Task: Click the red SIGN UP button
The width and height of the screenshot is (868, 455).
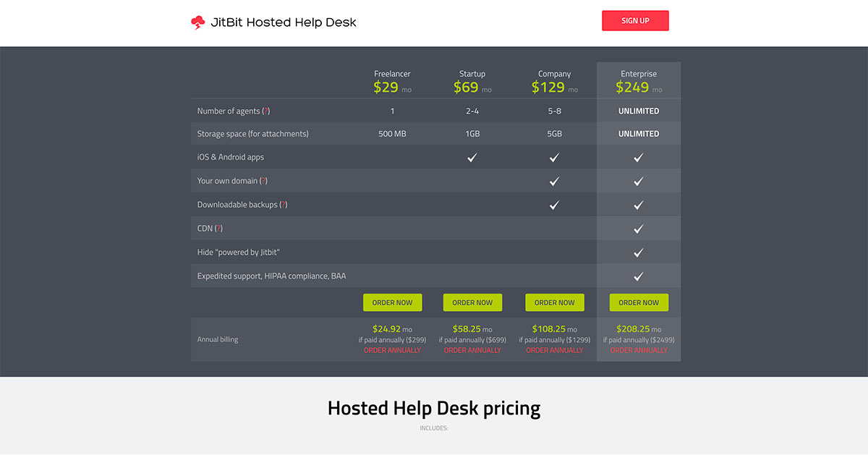Action: [x=635, y=21]
